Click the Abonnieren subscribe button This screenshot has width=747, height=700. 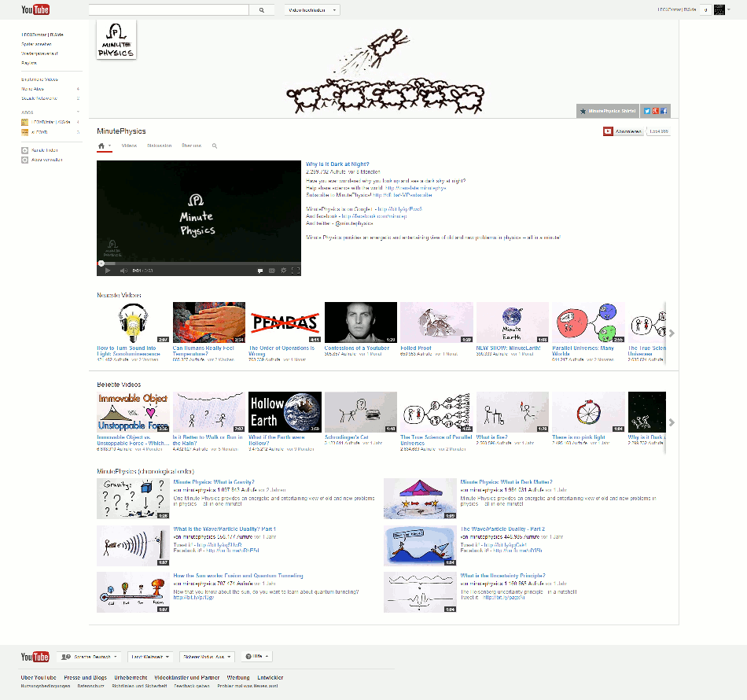623,131
